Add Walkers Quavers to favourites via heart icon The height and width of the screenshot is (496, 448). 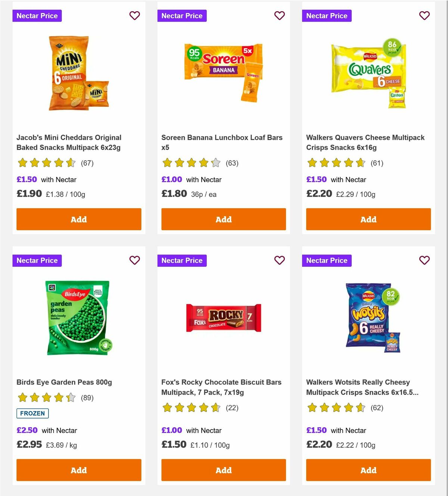pos(424,16)
